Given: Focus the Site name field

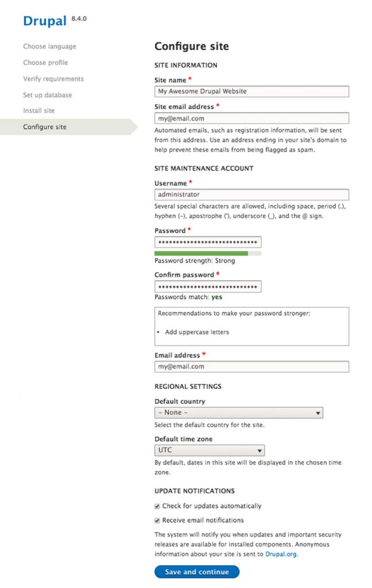Looking at the screenshot, I should [x=251, y=91].
